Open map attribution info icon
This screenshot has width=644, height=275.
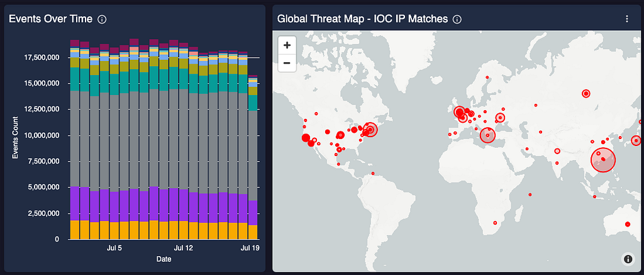628,259
